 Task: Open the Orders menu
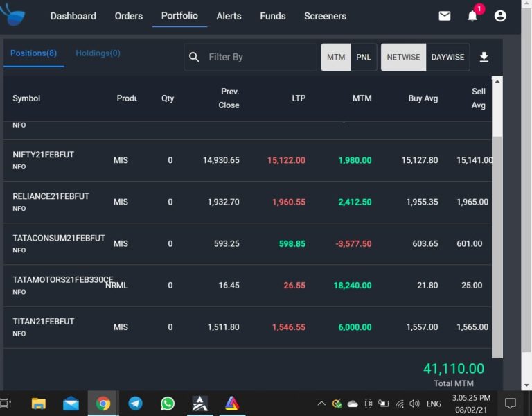[129, 16]
